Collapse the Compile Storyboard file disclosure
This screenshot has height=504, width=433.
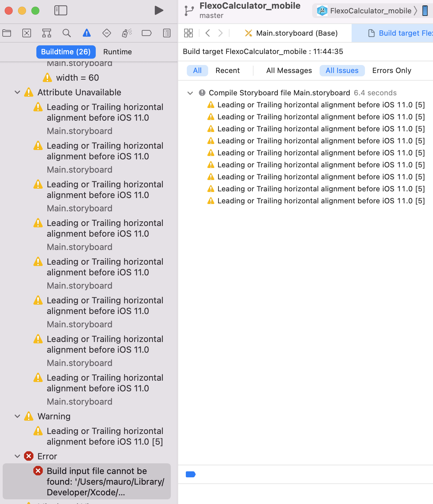click(190, 93)
